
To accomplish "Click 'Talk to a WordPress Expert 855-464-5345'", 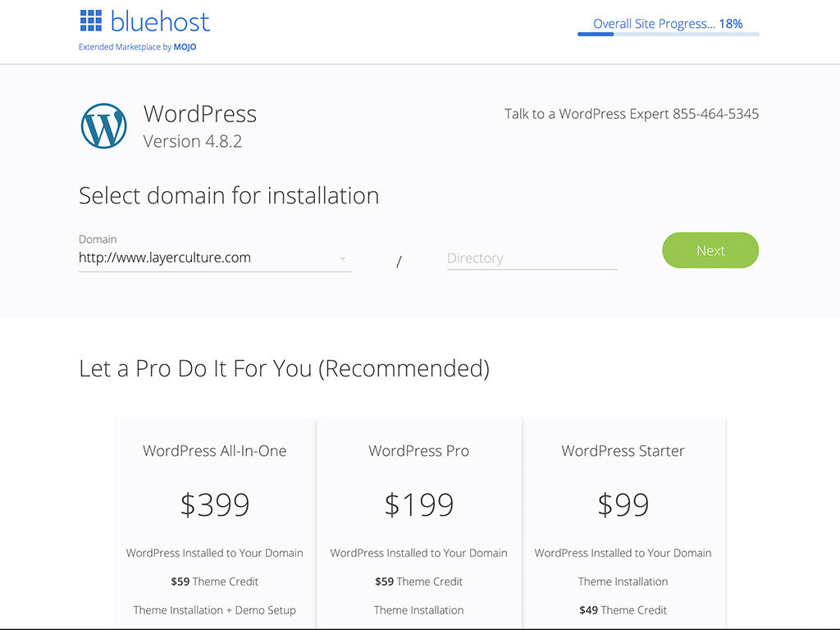I will pos(632,113).
